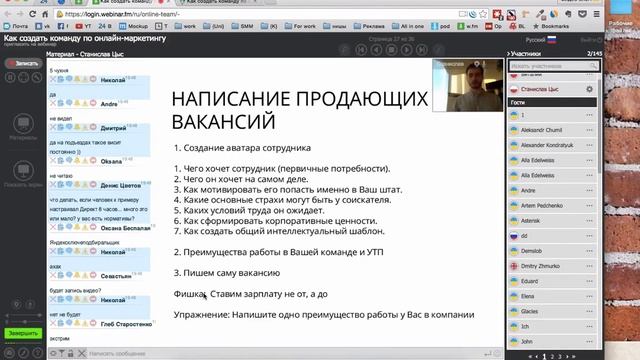Open options dots for Artem Pedchenko

(589, 206)
